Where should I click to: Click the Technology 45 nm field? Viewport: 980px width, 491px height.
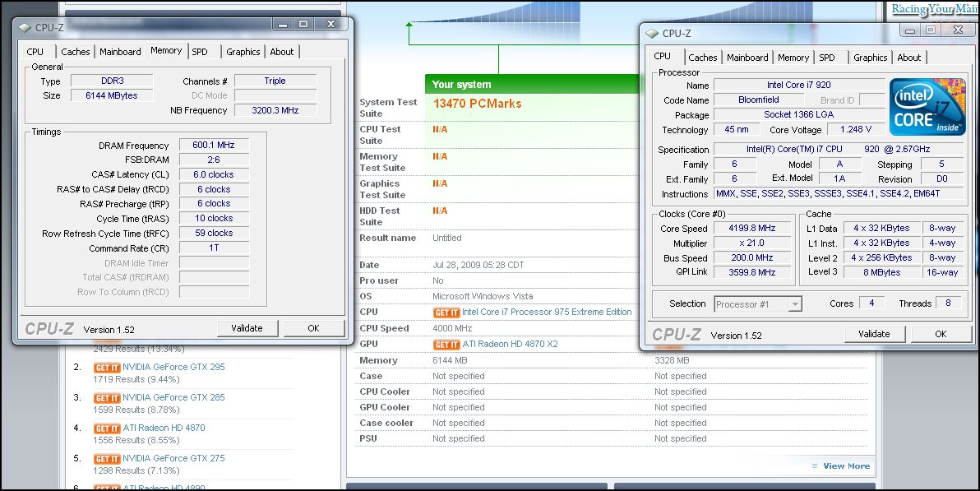[737, 129]
